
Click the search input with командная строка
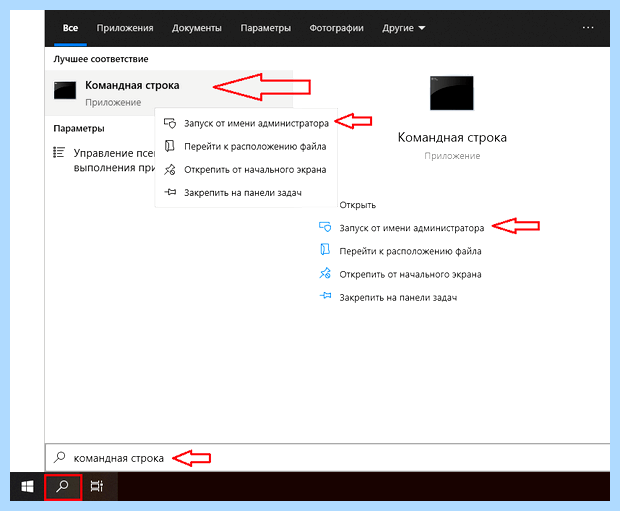point(327,458)
